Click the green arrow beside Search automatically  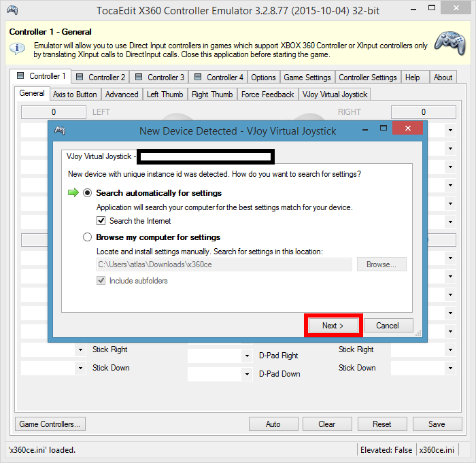[73, 192]
